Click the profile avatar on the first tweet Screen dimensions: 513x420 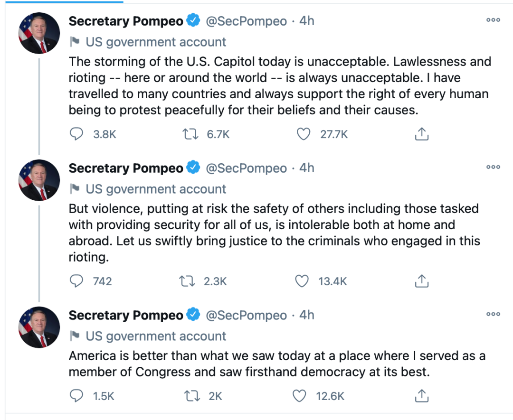39,33
